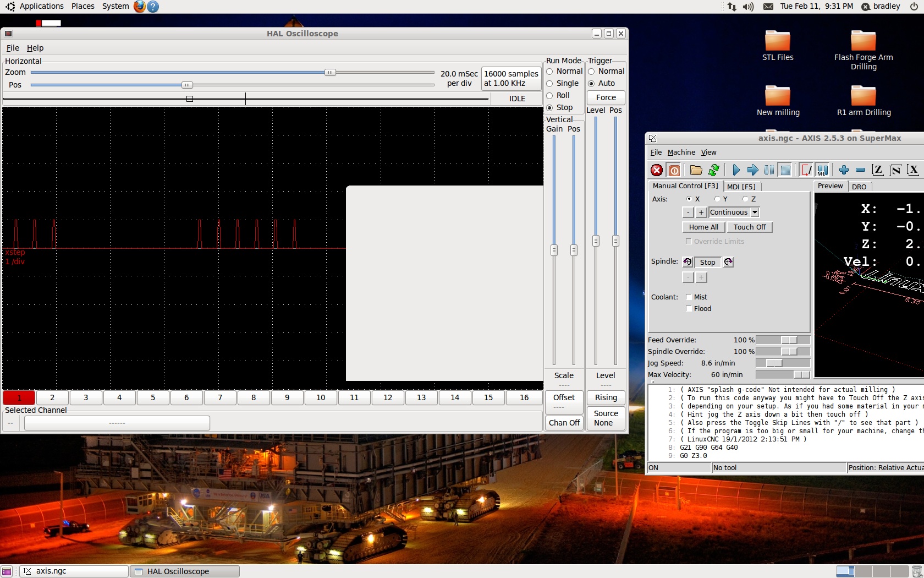Image resolution: width=924 pixels, height=578 pixels.
Task: Click Rising trigger edge button
Action: click(606, 397)
